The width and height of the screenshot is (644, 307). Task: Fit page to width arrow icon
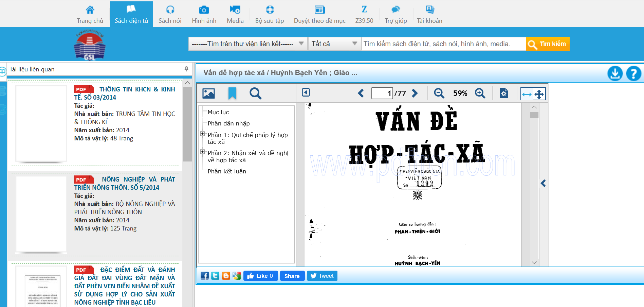point(527,94)
